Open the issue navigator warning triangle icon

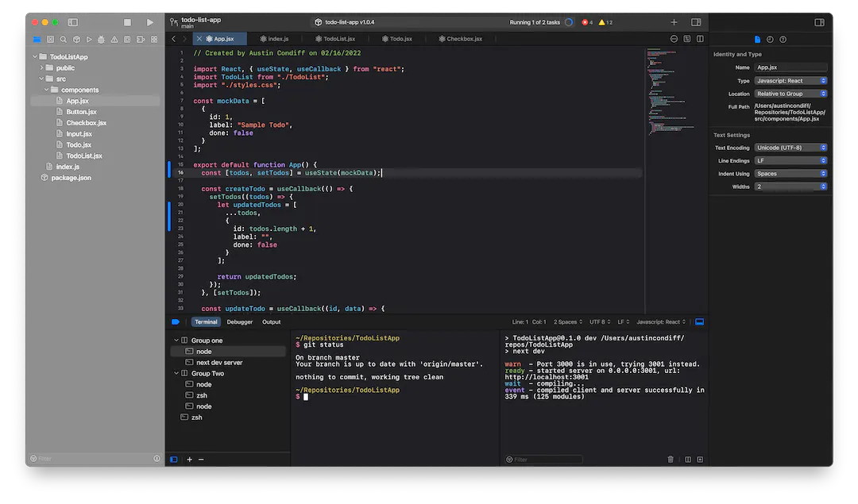pyautogui.click(x=114, y=40)
